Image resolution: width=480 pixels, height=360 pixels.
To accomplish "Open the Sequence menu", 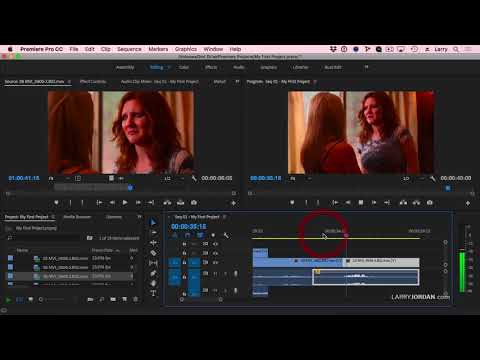I will point(129,49).
